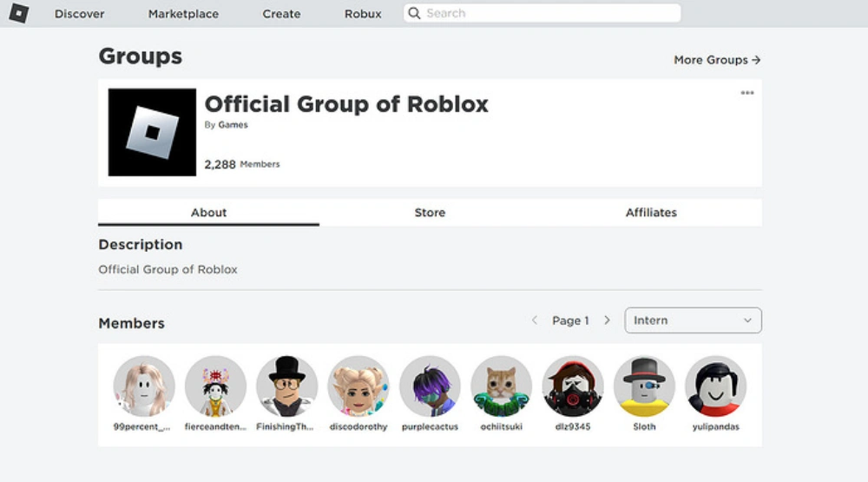868x482 pixels.
Task: Open 99percent member avatar
Action: [x=144, y=386]
